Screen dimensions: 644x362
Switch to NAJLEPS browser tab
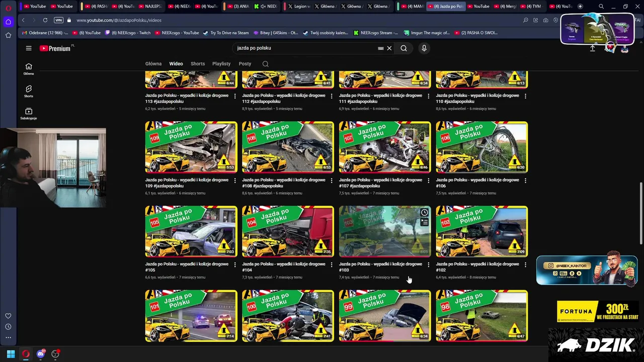(149, 6)
